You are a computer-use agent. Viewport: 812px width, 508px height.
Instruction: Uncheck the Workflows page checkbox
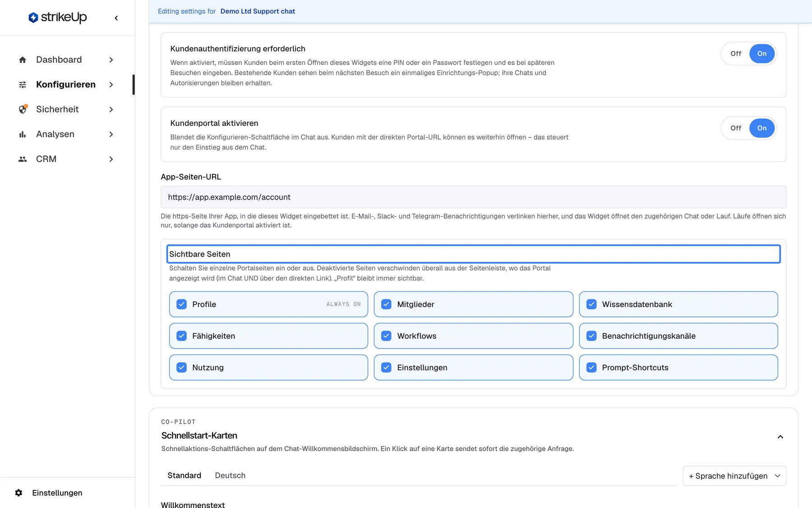point(386,336)
